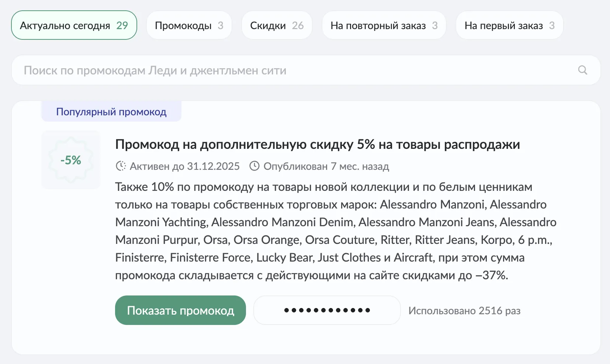Click the 'Использовано 2516 раз' counter
The height and width of the screenshot is (364, 610).
click(464, 311)
